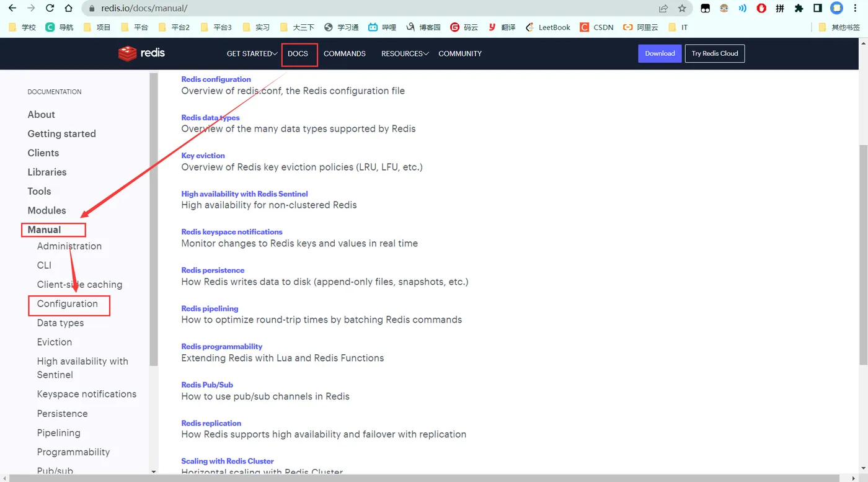Bookmark this page with the star icon
The image size is (868, 482).
[x=682, y=9]
